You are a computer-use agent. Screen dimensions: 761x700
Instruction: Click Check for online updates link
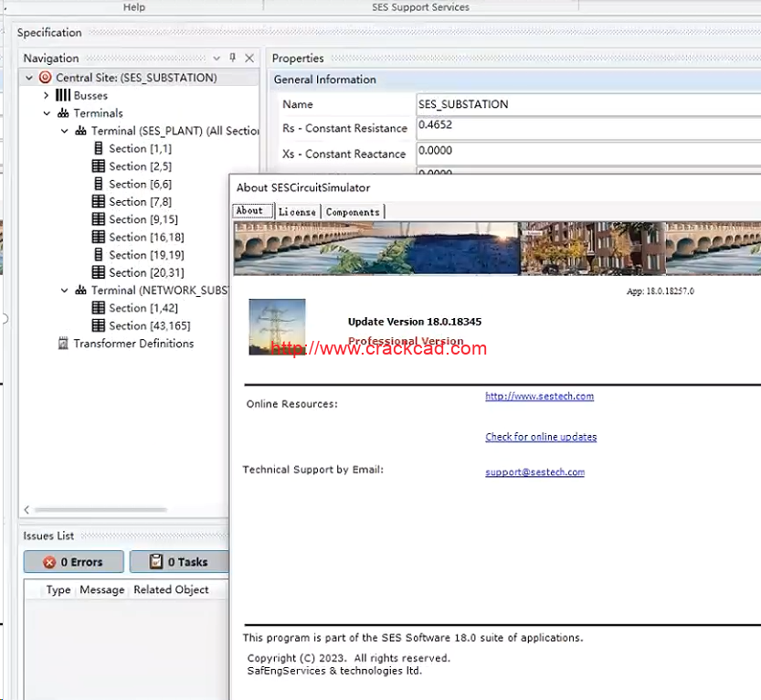(541, 437)
